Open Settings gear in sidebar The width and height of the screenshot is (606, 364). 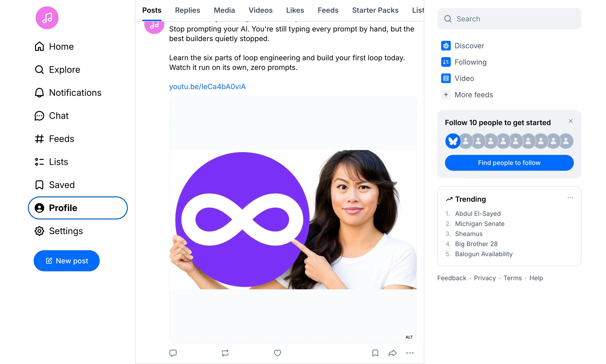(59, 231)
